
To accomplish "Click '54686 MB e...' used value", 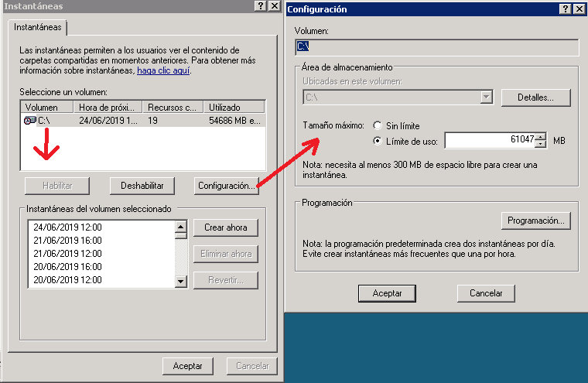I will (234, 121).
